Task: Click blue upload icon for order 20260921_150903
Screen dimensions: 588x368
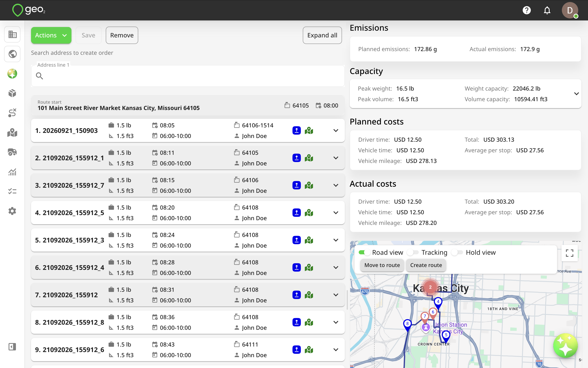Action: click(x=296, y=130)
